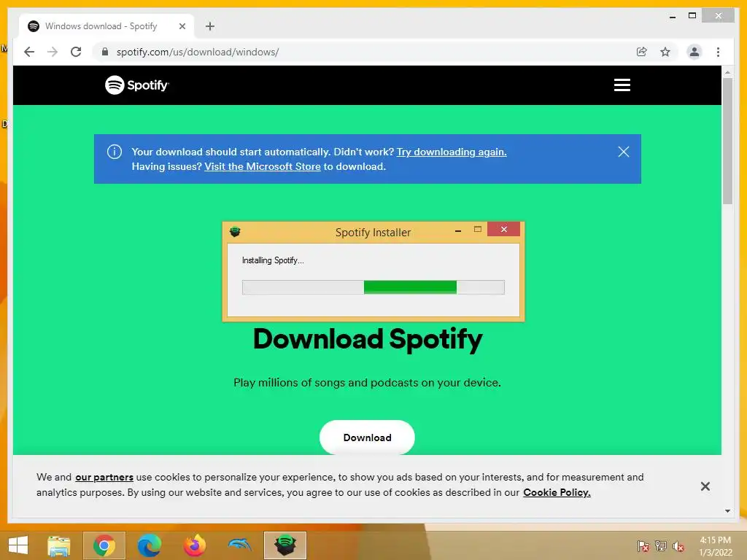
Task: Click the network tray icon
Action: (660, 546)
